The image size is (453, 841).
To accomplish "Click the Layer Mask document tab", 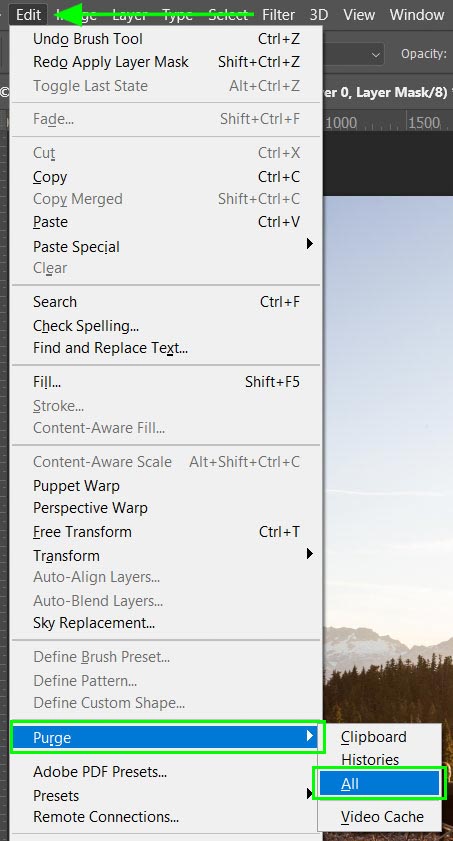I will click(x=385, y=92).
